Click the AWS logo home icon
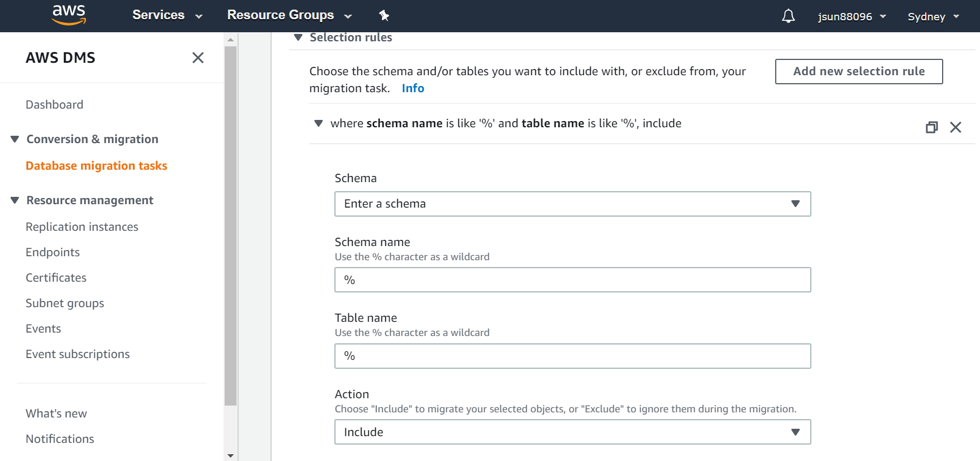 click(68, 15)
